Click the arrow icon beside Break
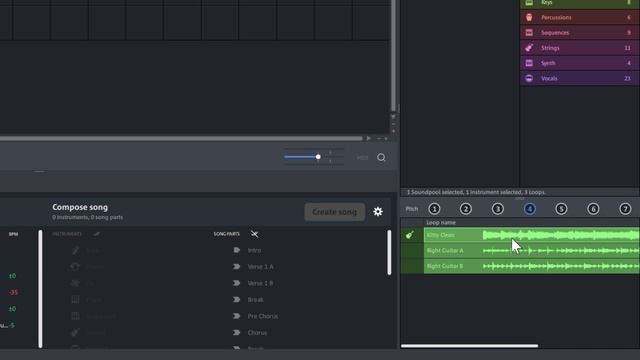640x360 pixels. click(236, 300)
